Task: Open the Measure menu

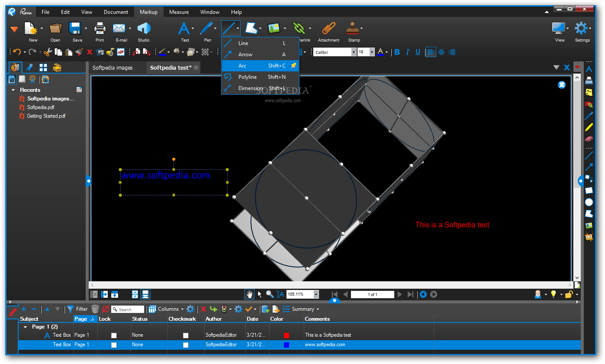Action: click(x=179, y=12)
